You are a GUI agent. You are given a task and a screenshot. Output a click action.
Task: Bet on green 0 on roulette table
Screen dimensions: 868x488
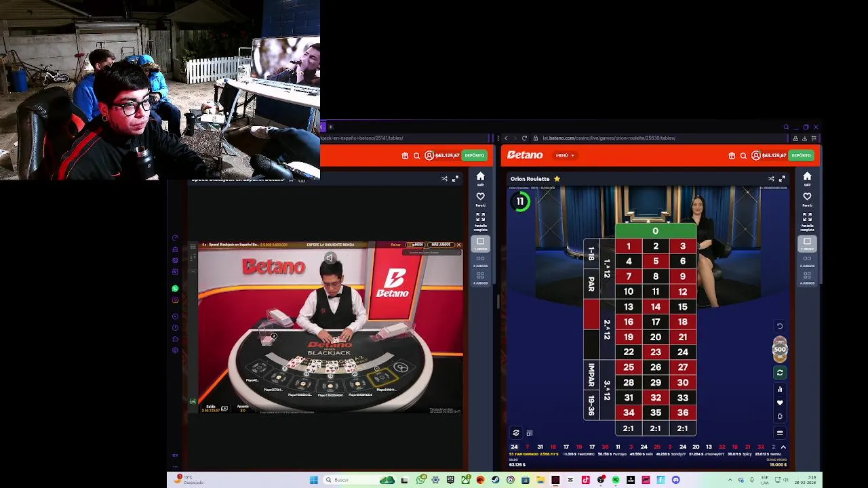click(655, 231)
